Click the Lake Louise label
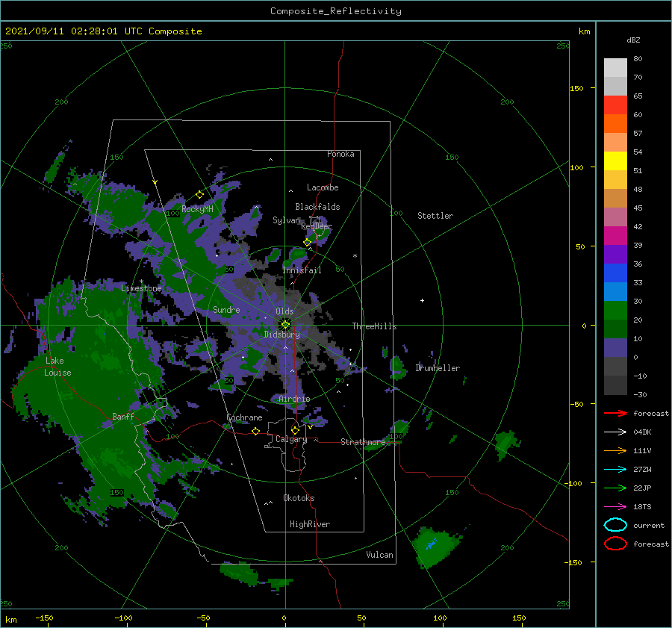This screenshot has width=672, height=628. [57, 367]
